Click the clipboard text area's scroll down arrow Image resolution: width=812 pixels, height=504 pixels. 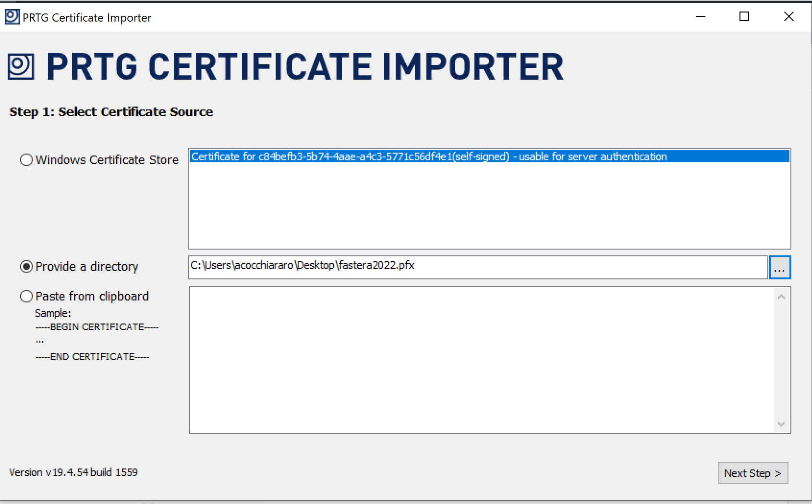781,424
